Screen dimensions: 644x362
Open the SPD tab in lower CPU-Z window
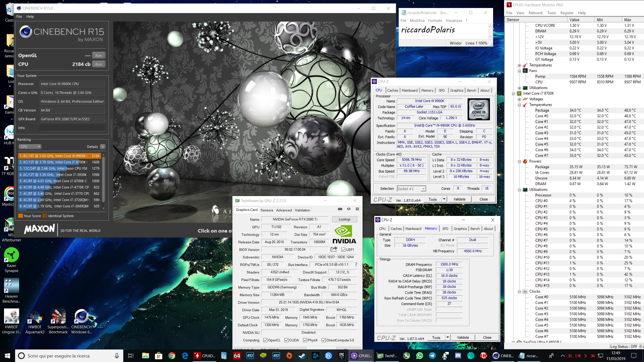coord(445,229)
